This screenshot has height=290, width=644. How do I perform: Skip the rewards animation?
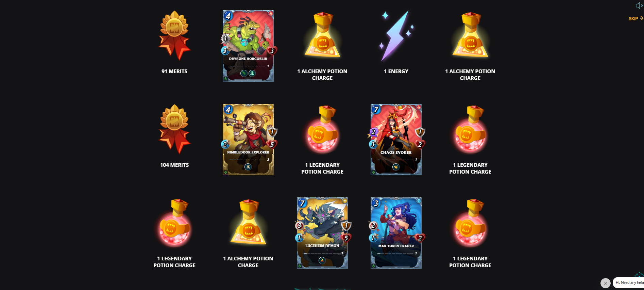pyautogui.click(x=635, y=18)
